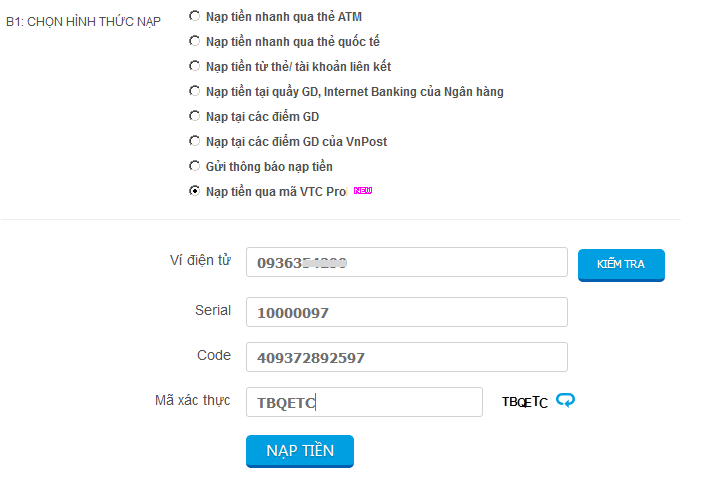Viewport: 704px width, 485px height.
Task: Click into the Serial input field
Action: tap(407, 312)
